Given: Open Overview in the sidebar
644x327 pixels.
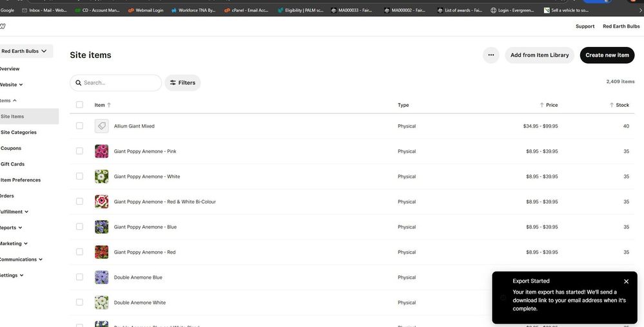Looking at the screenshot, I should (x=10, y=69).
